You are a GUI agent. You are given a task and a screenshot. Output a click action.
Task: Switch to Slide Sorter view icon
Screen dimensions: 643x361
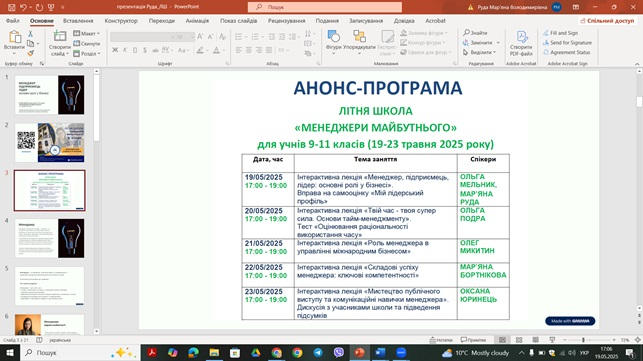click(519, 340)
